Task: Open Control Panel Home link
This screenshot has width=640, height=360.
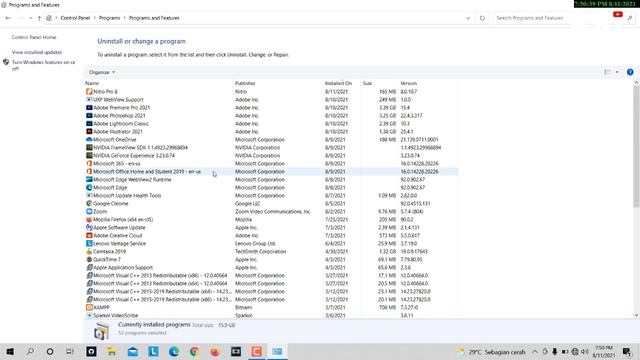Action: pyautogui.click(x=34, y=37)
